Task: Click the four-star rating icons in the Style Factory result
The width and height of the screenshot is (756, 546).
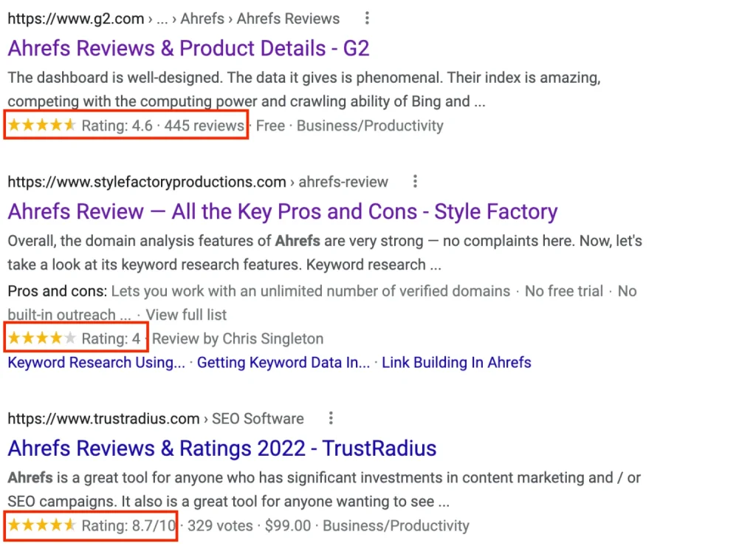Action: coord(42,338)
